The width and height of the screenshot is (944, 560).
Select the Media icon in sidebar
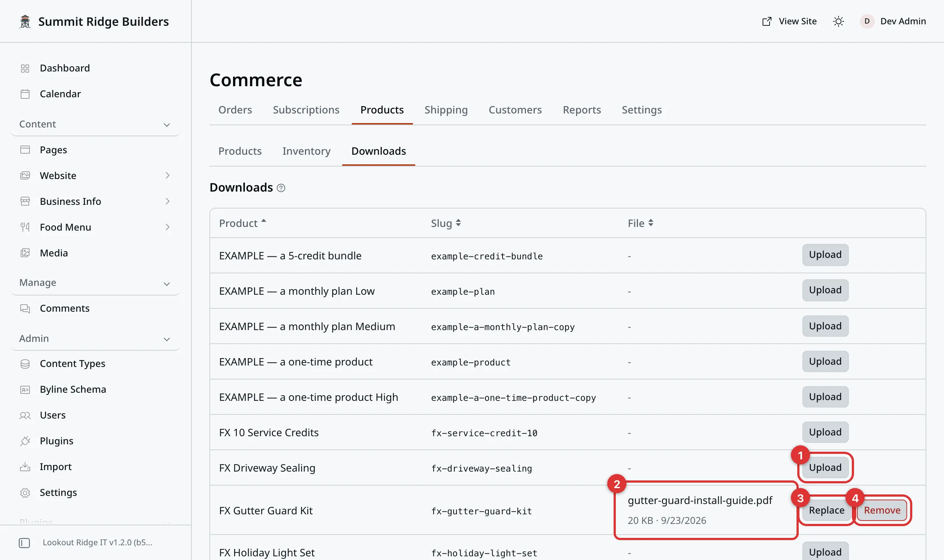click(x=25, y=253)
